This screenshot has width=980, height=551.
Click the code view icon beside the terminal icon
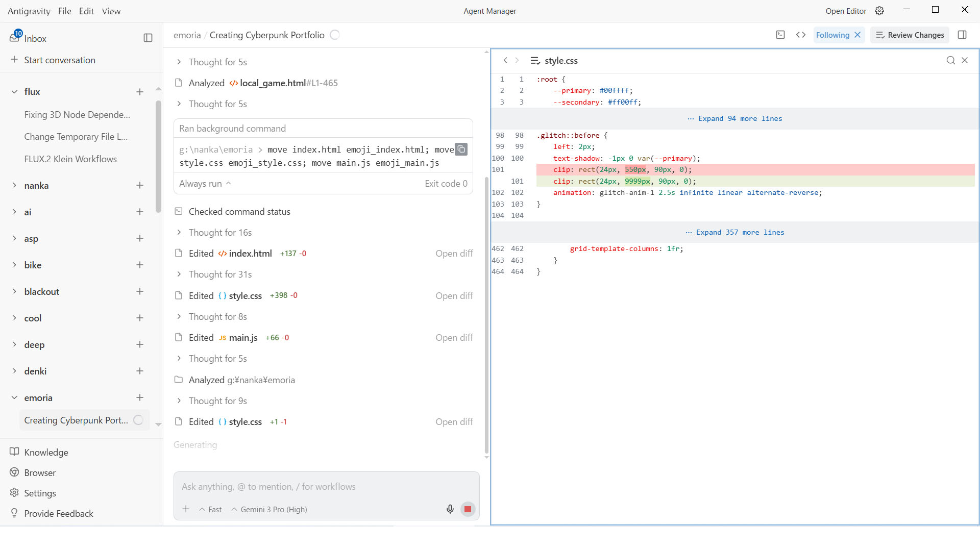point(801,35)
